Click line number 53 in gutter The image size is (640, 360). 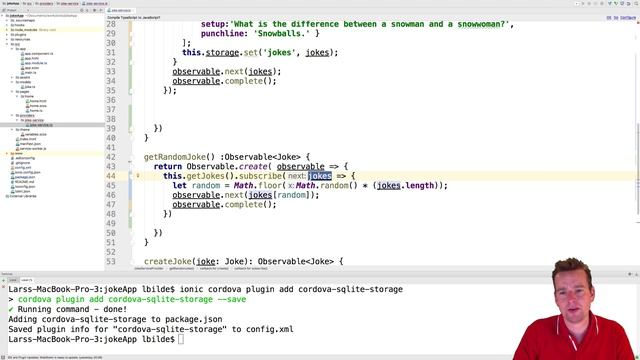click(111, 261)
